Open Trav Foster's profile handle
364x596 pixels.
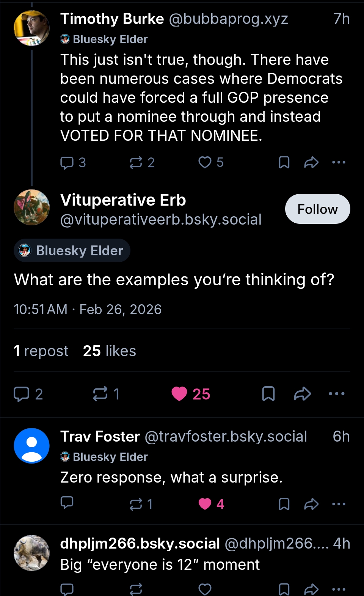click(226, 437)
